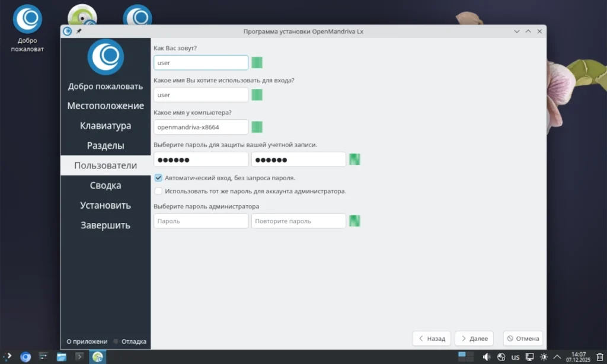Image resolution: width=607 pixels, height=364 pixels.
Task: Open the network tray icon
Action: tap(501, 357)
